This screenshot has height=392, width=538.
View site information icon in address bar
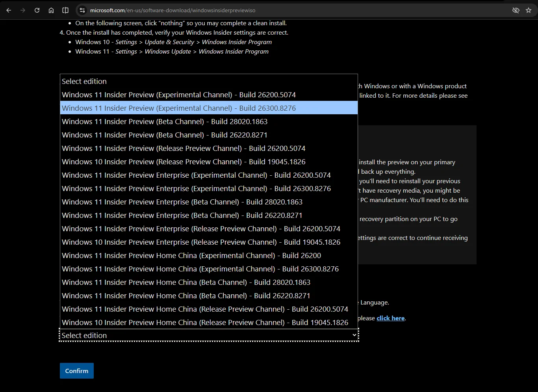tap(82, 10)
